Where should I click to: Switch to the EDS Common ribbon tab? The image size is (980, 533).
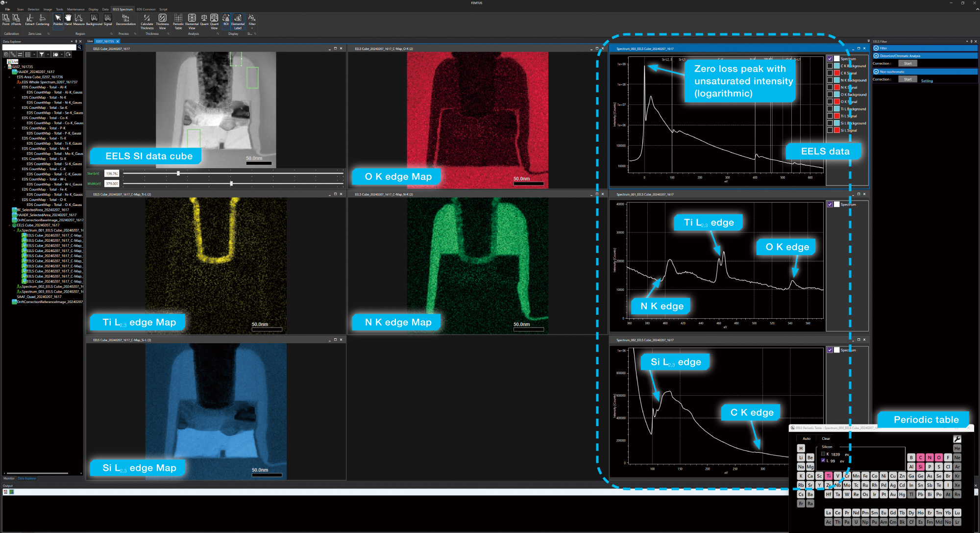point(146,9)
